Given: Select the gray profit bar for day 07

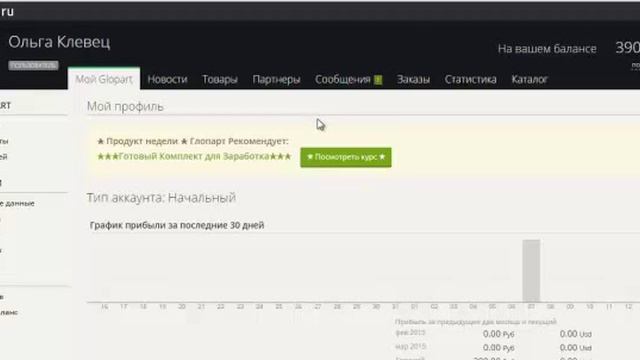Looking at the screenshot, I should pyautogui.click(x=531, y=271).
